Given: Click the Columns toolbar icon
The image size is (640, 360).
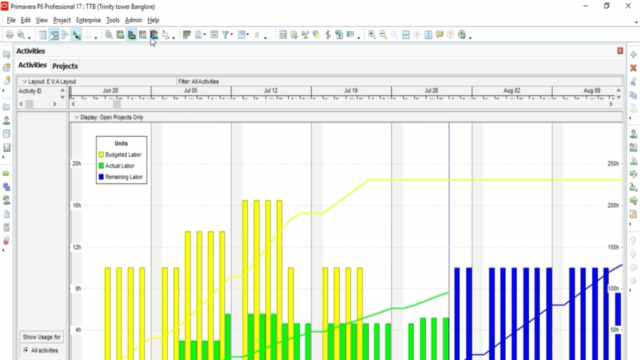Looking at the screenshot, I should point(198,35).
